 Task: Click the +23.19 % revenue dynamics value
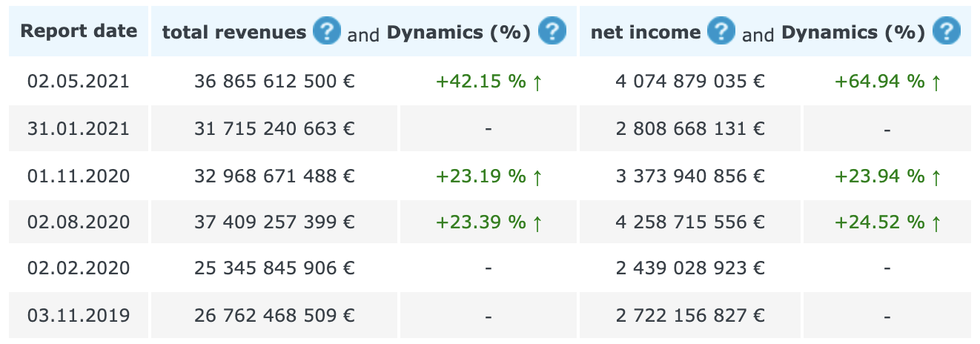(x=489, y=176)
